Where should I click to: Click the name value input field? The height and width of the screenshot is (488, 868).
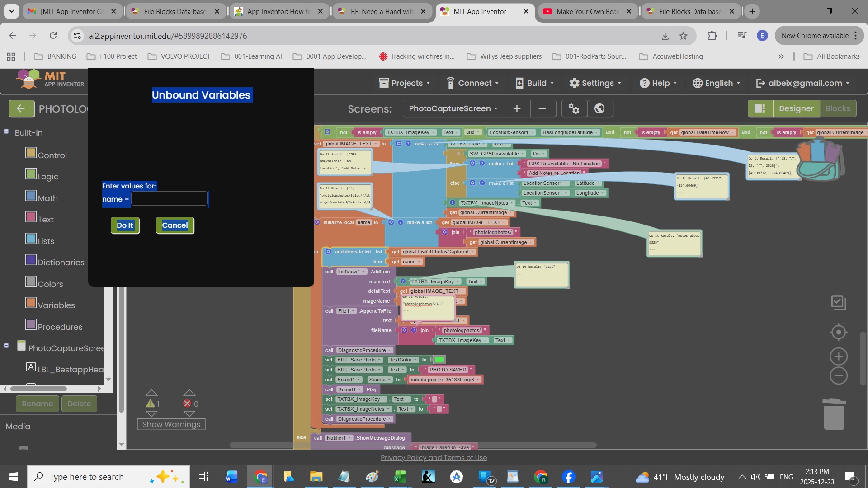coord(169,199)
